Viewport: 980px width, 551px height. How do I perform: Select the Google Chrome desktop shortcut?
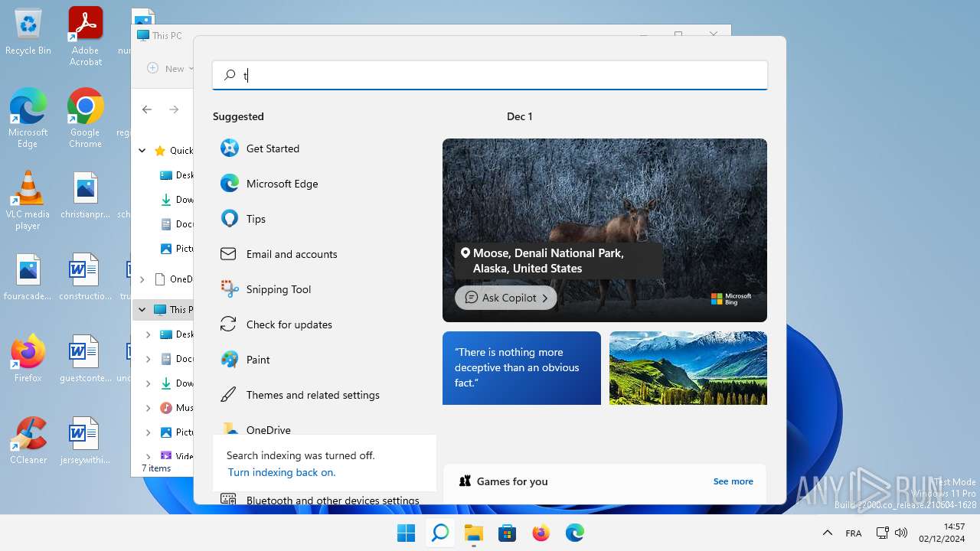tap(86, 119)
